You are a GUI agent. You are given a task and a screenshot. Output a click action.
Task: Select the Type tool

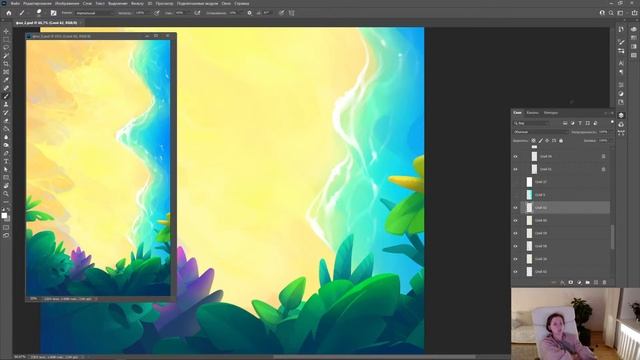coord(6,162)
